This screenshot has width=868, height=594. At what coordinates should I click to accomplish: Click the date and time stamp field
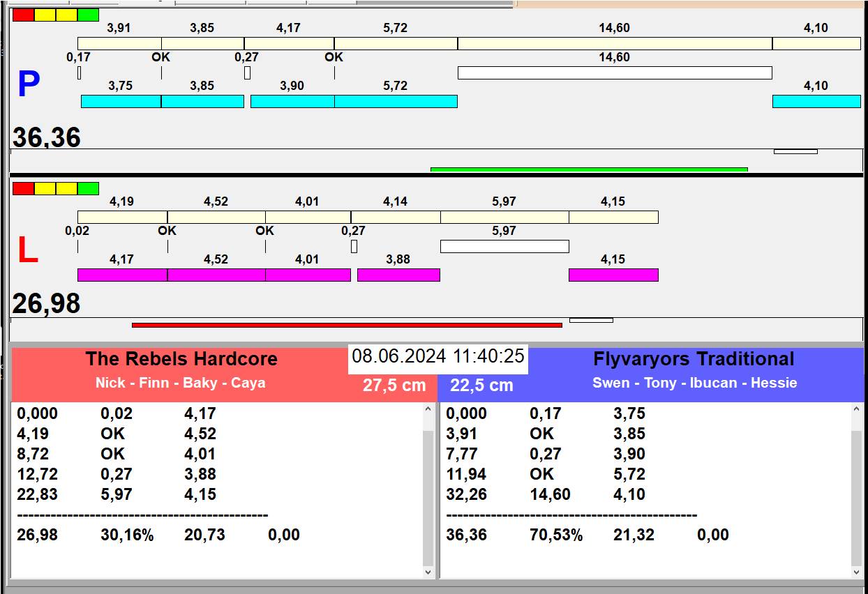(437, 356)
